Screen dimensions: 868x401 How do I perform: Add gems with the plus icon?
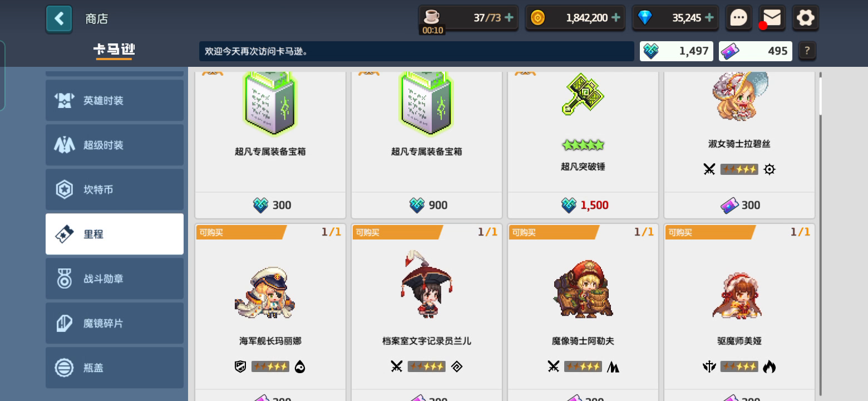(709, 18)
